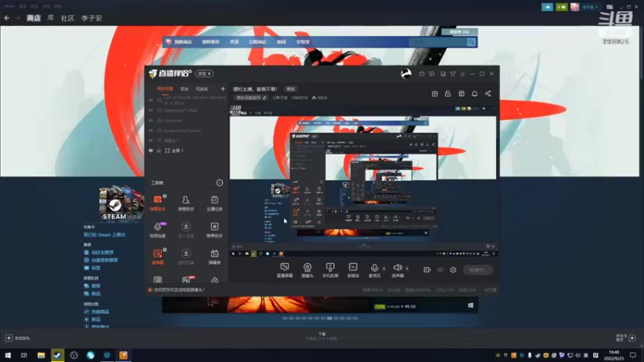Viewport: 644px width, 362px height.
Task: Open the hamburger menu in streaming app titlebar
Action: coord(462,74)
